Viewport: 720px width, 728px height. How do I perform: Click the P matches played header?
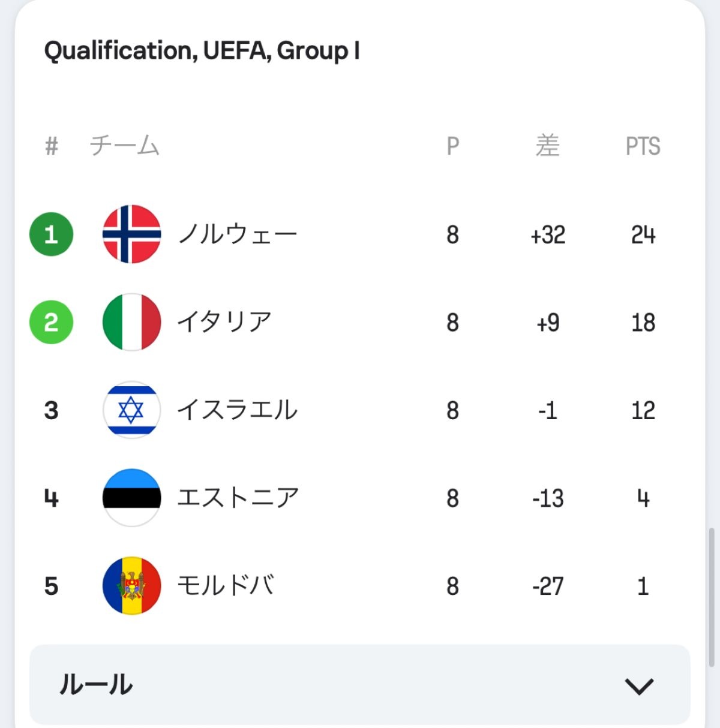tap(453, 146)
